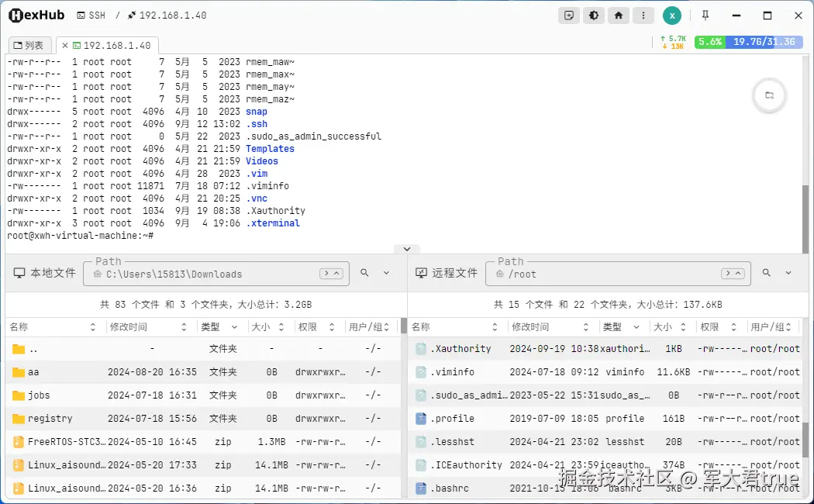The width and height of the screenshot is (814, 504).
Task: Toggle the theme with the brightness icon
Action: (x=594, y=15)
